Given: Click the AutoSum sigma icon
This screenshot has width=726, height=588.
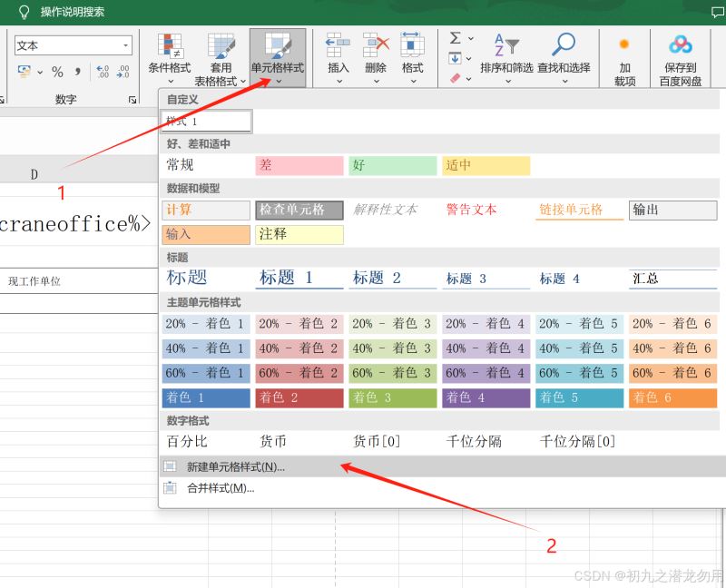Looking at the screenshot, I should pyautogui.click(x=455, y=38).
